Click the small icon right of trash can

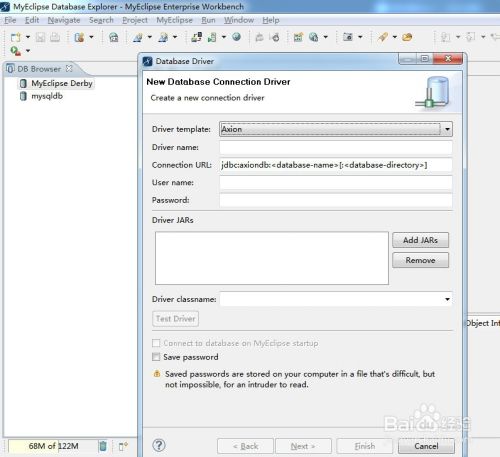123,446
